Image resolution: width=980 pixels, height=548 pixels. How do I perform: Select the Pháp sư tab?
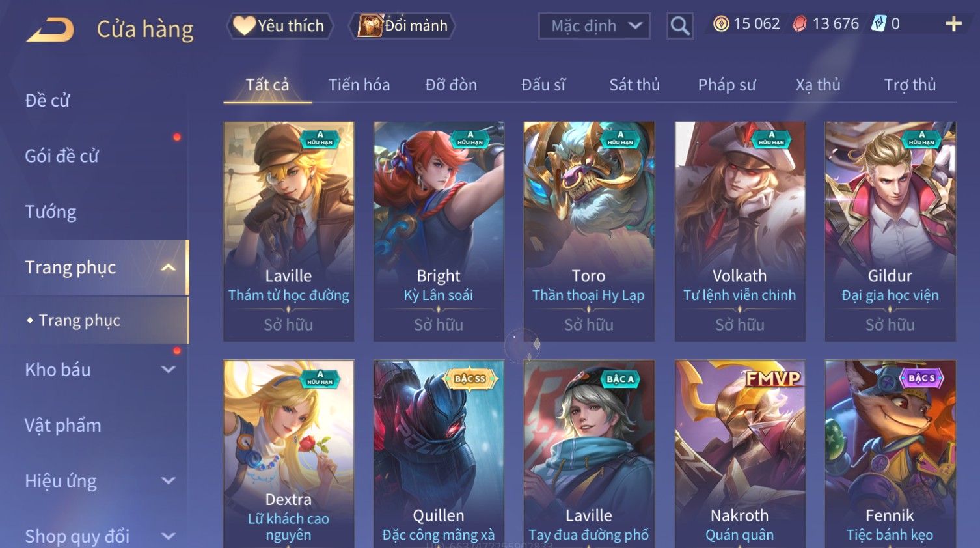(727, 85)
